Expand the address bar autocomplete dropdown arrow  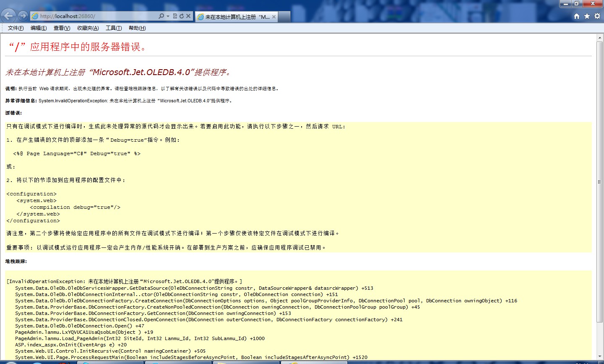168,16
